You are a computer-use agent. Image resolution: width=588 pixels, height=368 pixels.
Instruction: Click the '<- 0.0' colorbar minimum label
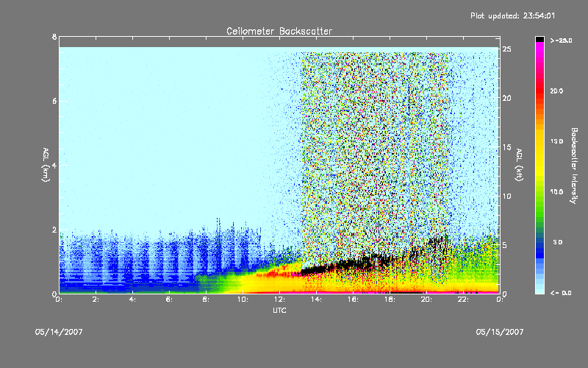[561, 293]
